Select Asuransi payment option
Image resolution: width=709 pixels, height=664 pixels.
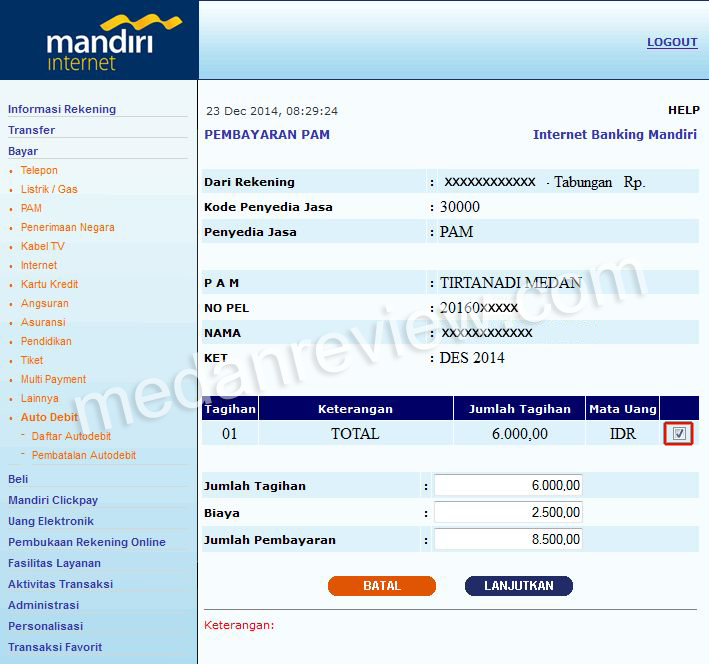click(43, 322)
